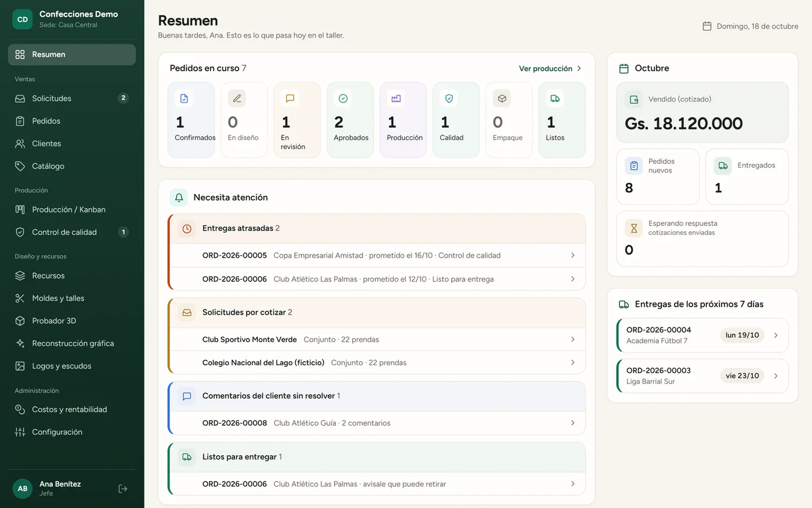The image size is (812, 508).
Task: Open Producción / Kanban in the sidebar
Action: (72, 210)
